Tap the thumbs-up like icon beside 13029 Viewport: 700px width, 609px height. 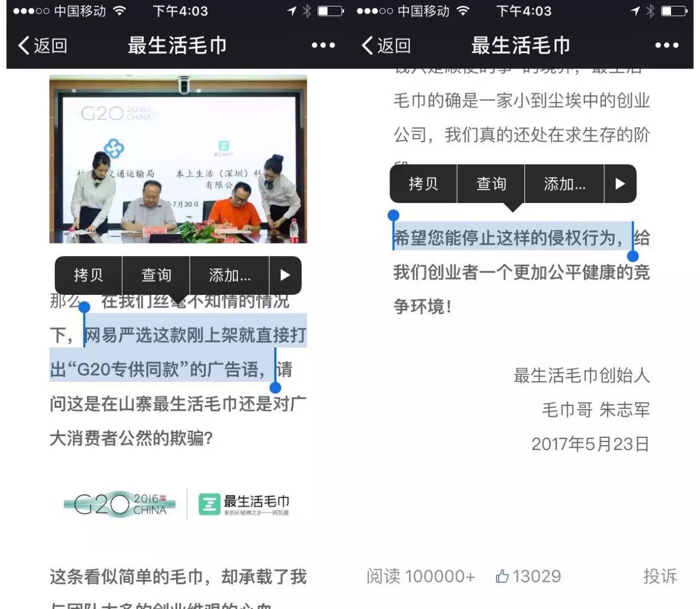502,576
